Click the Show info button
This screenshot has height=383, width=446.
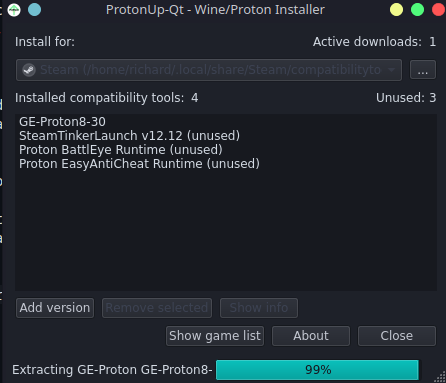(259, 308)
